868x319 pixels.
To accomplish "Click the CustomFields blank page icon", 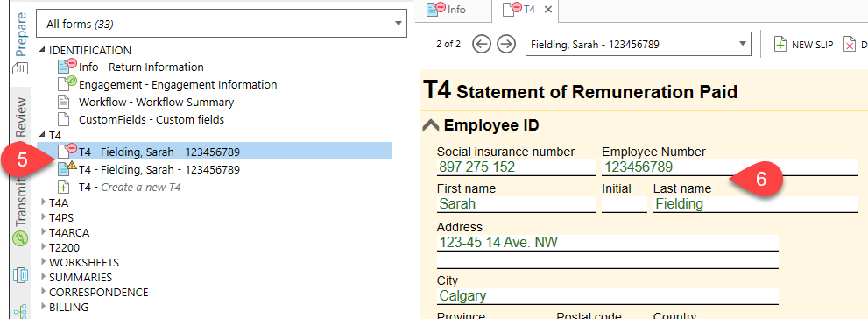I will pyautogui.click(x=64, y=119).
